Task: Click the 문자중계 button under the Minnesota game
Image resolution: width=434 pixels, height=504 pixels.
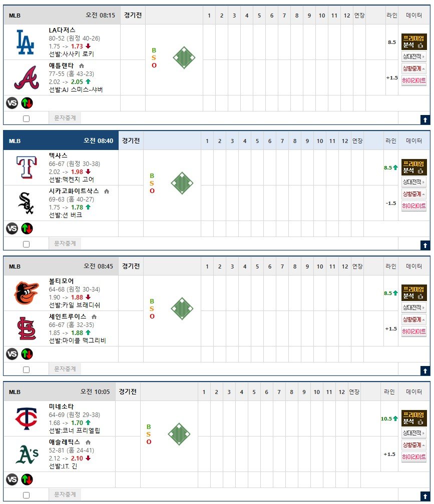Action: pos(65,494)
